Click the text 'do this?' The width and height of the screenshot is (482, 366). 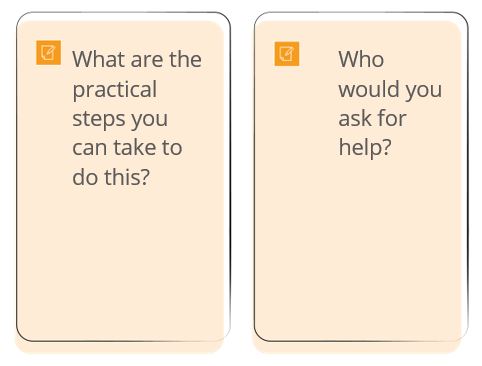(x=111, y=177)
